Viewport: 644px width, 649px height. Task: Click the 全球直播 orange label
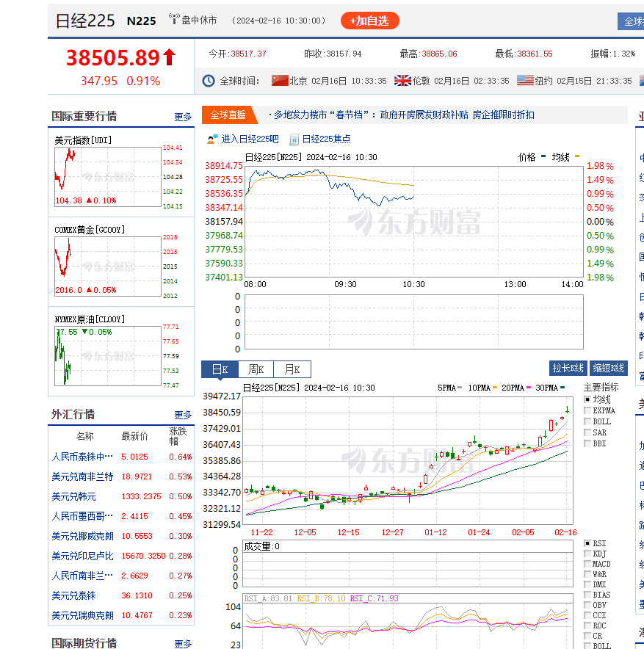[228, 115]
